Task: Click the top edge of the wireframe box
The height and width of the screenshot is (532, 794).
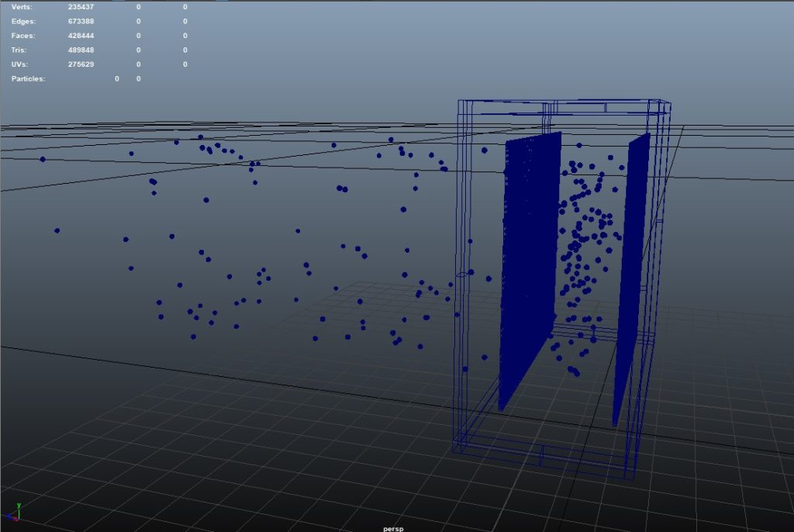Action: pyautogui.click(x=558, y=98)
